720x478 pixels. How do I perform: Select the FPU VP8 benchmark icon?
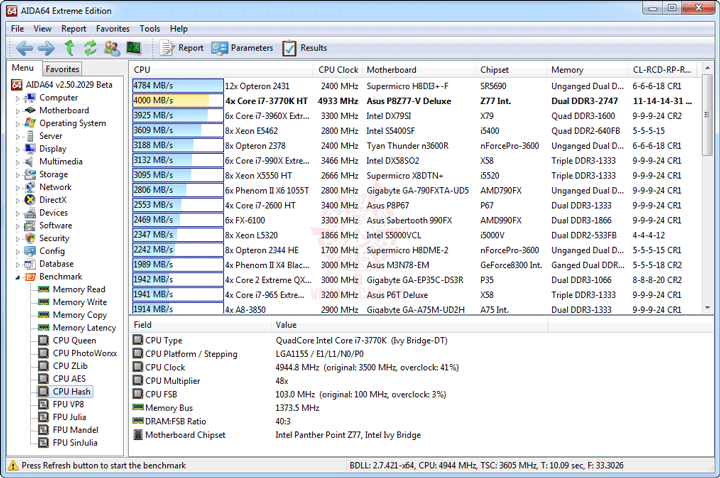44,404
